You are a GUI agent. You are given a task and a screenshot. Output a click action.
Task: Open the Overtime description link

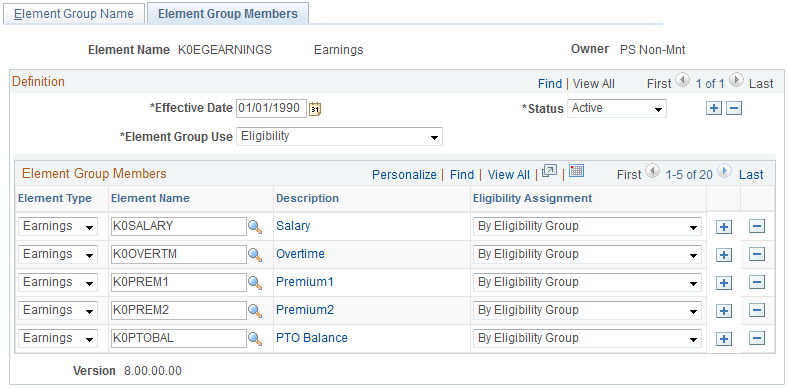[300, 254]
